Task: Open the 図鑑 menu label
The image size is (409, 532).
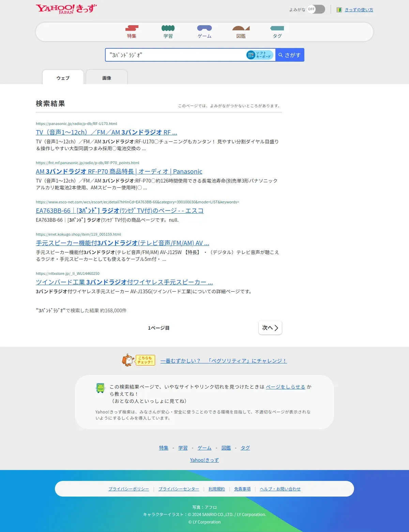Action: pos(241,36)
